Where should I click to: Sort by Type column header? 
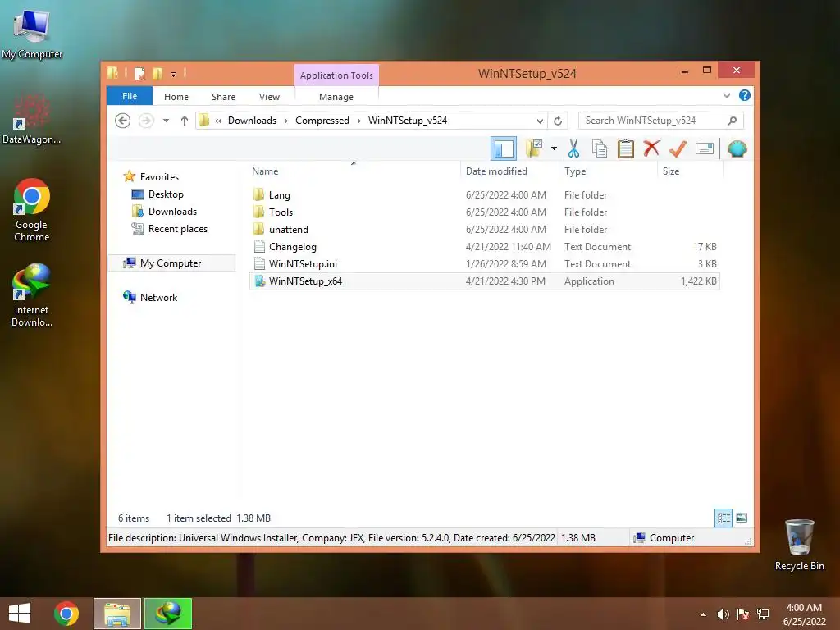point(608,171)
